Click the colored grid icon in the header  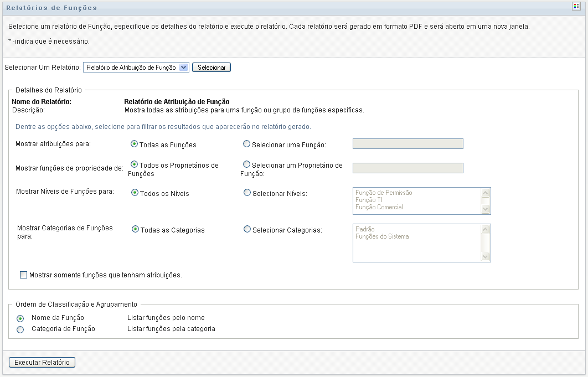576,6
